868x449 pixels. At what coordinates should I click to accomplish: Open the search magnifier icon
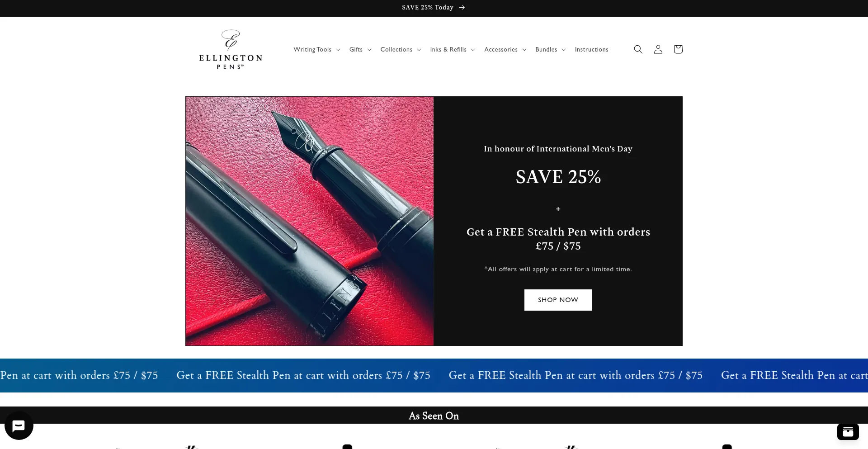[x=638, y=49]
